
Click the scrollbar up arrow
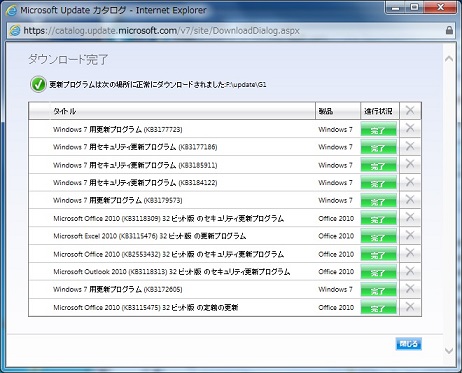[449, 59]
